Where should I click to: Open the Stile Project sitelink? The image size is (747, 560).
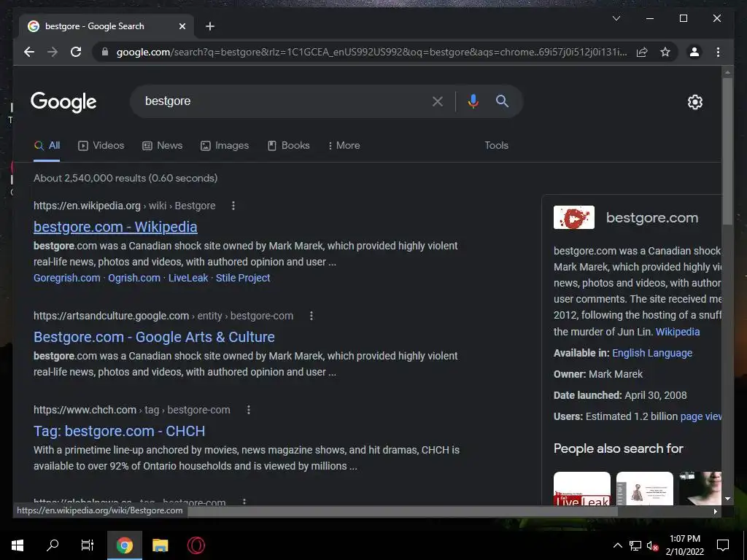[243, 278]
